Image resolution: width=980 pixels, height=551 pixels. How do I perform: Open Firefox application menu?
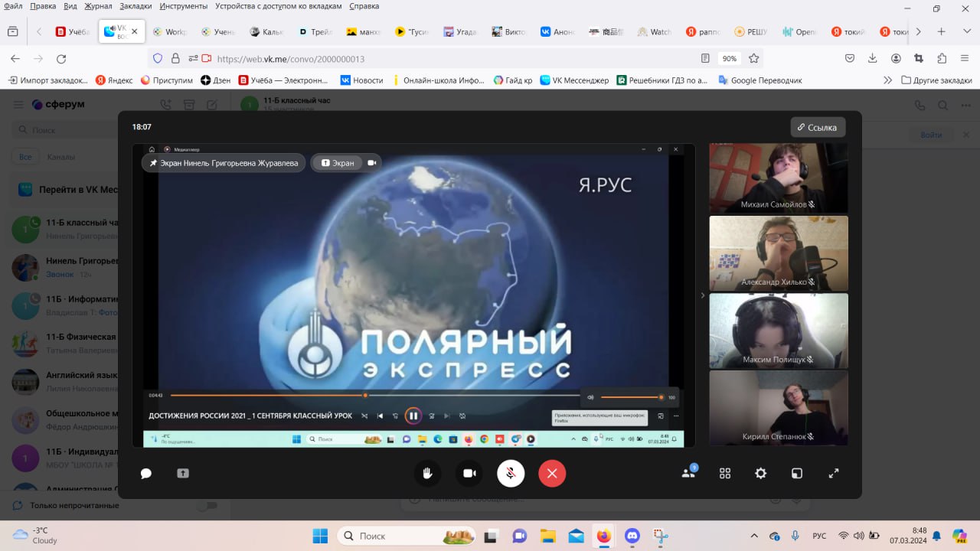[965, 58]
